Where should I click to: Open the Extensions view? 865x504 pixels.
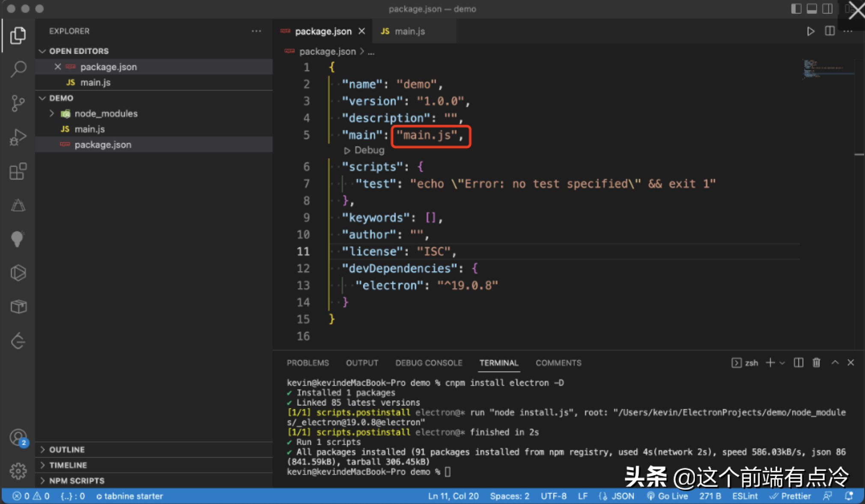click(18, 172)
